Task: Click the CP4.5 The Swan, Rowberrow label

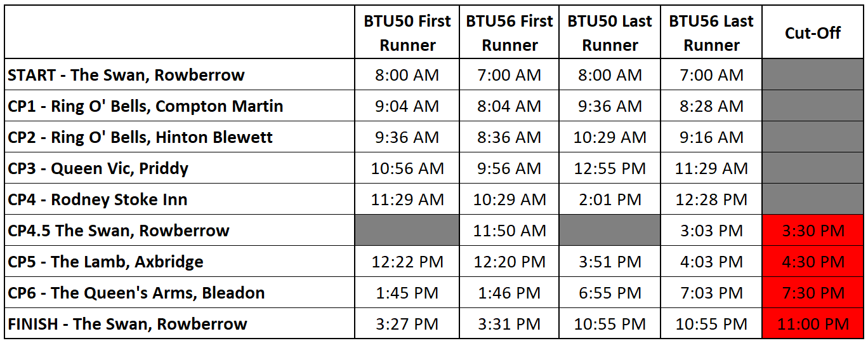Action: (119, 231)
